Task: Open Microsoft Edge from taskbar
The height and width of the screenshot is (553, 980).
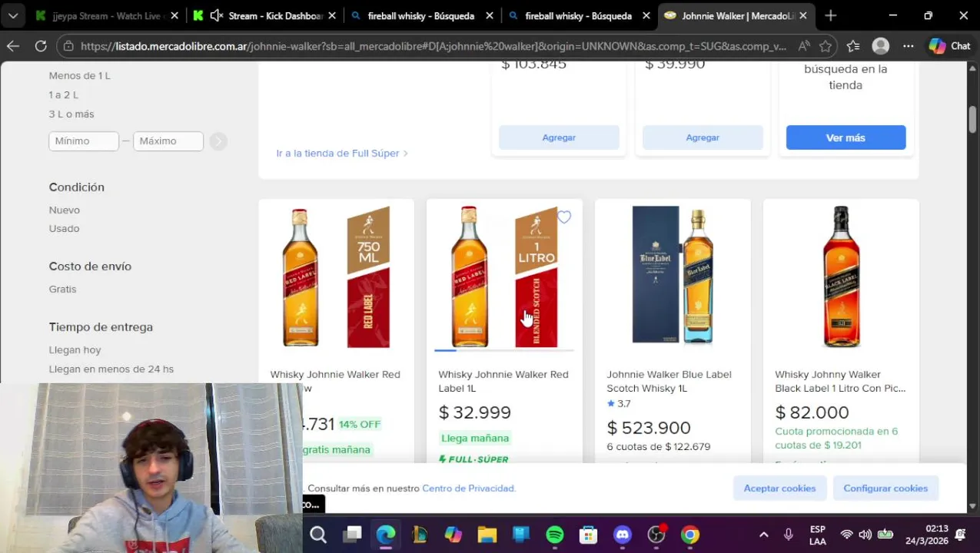Action: click(386, 535)
